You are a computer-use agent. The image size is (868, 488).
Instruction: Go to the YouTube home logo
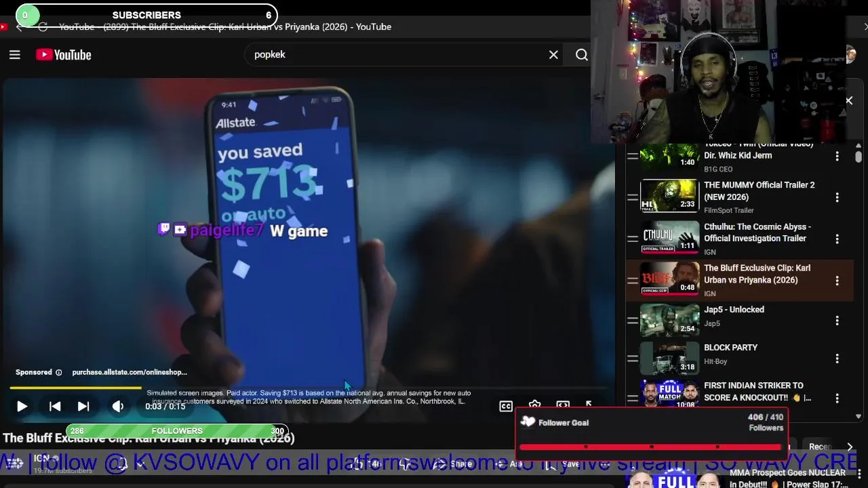point(64,55)
